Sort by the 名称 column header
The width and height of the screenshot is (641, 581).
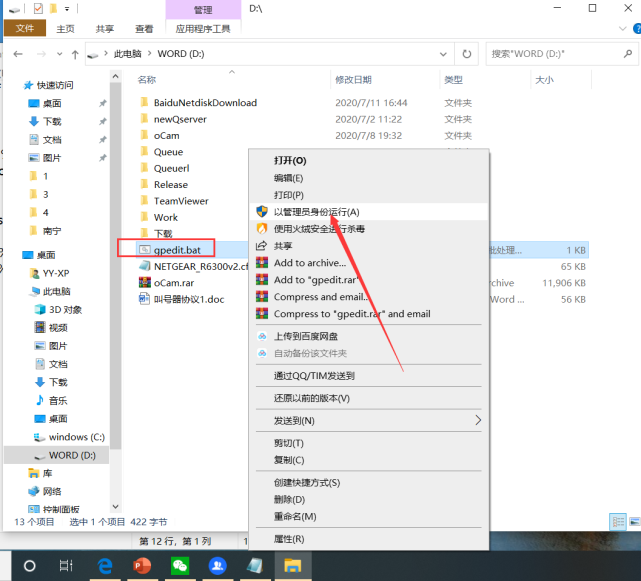click(147, 80)
